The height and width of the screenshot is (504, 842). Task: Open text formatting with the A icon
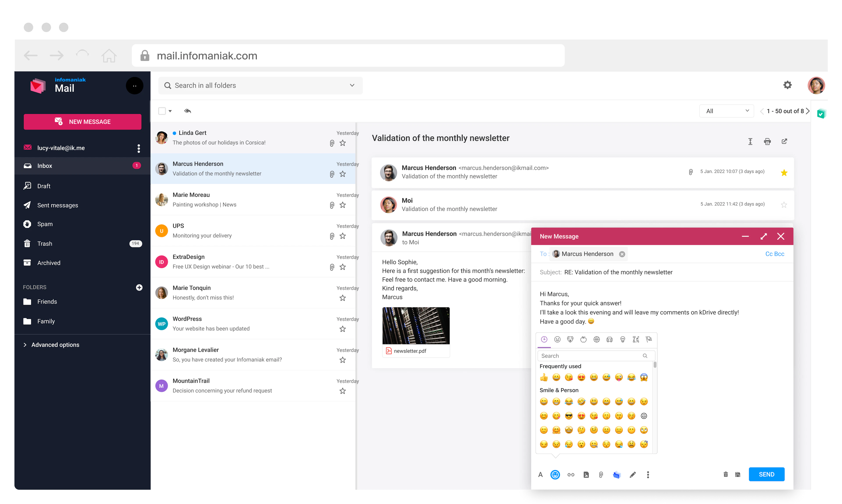[x=541, y=474]
